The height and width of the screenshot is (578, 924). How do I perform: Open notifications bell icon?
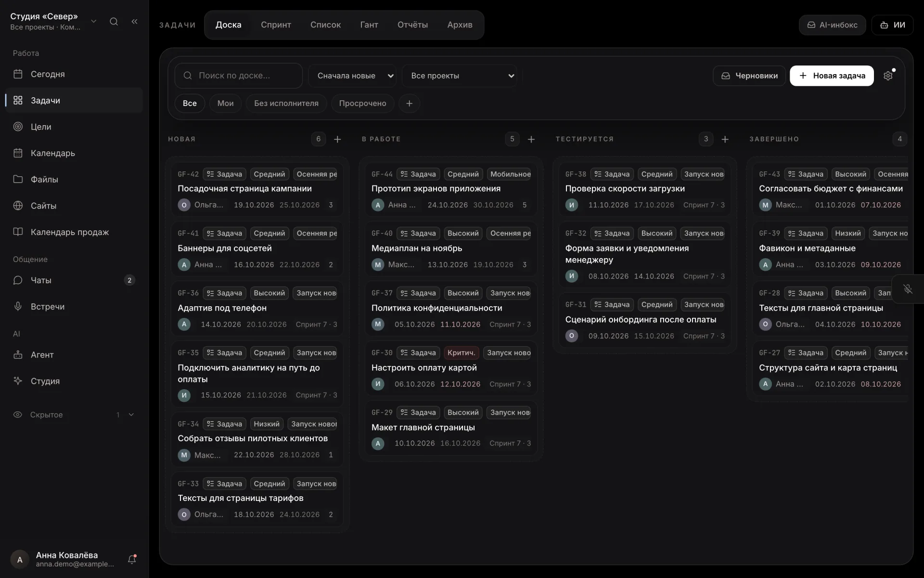pyautogui.click(x=132, y=559)
